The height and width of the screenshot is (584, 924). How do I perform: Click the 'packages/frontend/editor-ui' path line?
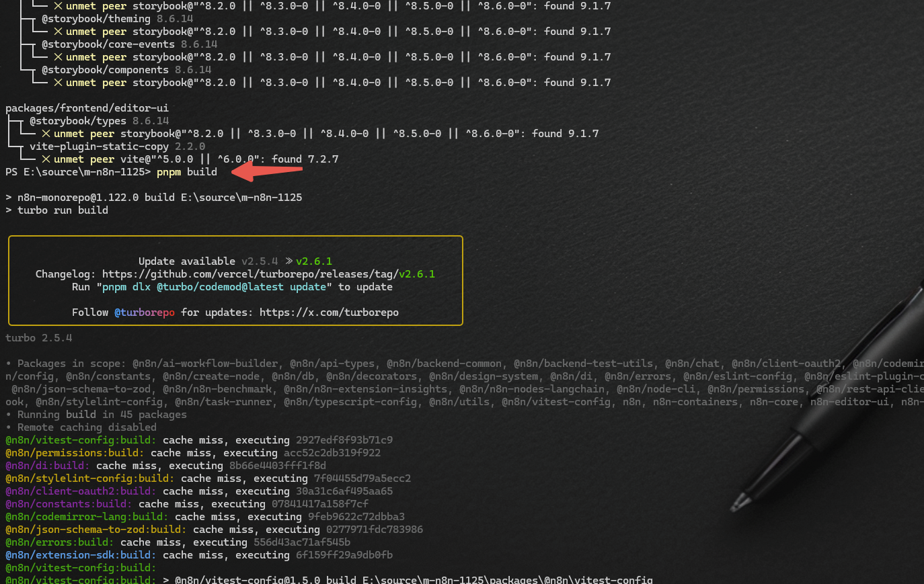87,108
